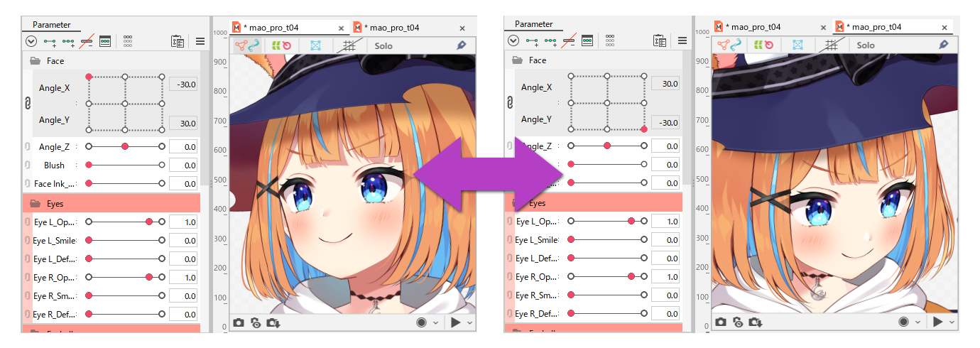The width and height of the screenshot is (980, 348).
Task: Click camera record icon below left view
Action: [256, 322]
